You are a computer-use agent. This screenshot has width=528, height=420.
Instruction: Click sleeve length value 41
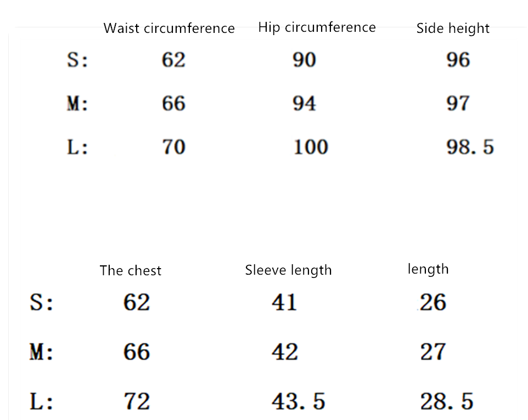click(x=284, y=302)
